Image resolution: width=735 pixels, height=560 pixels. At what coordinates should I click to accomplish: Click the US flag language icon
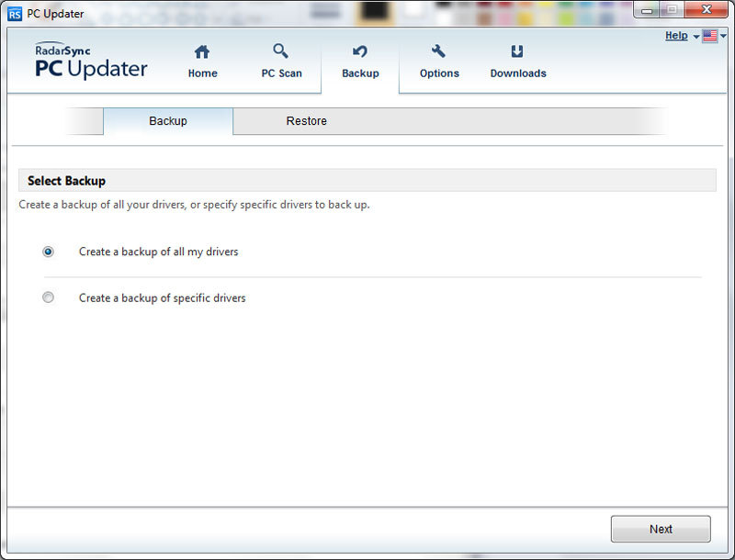[x=709, y=36]
